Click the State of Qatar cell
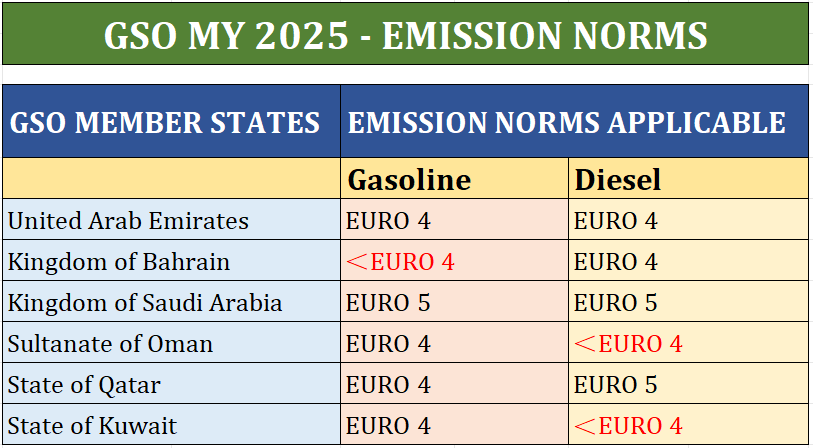The image size is (813, 448). coord(172,383)
